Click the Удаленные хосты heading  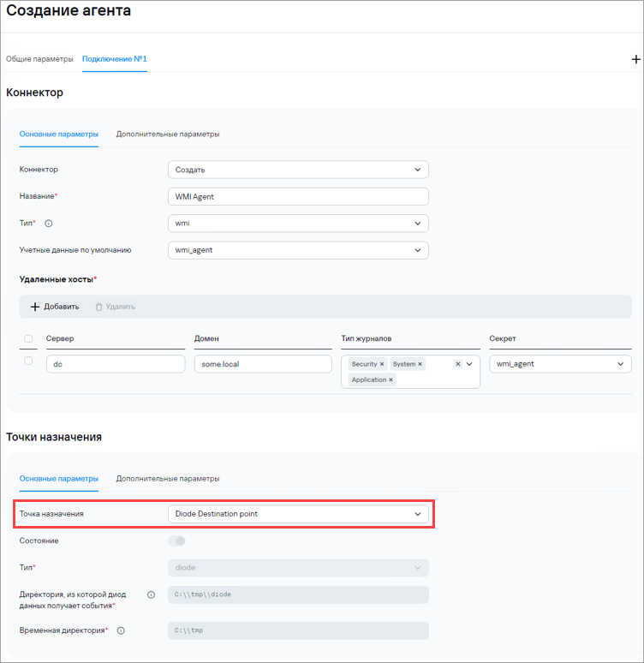pos(58,279)
